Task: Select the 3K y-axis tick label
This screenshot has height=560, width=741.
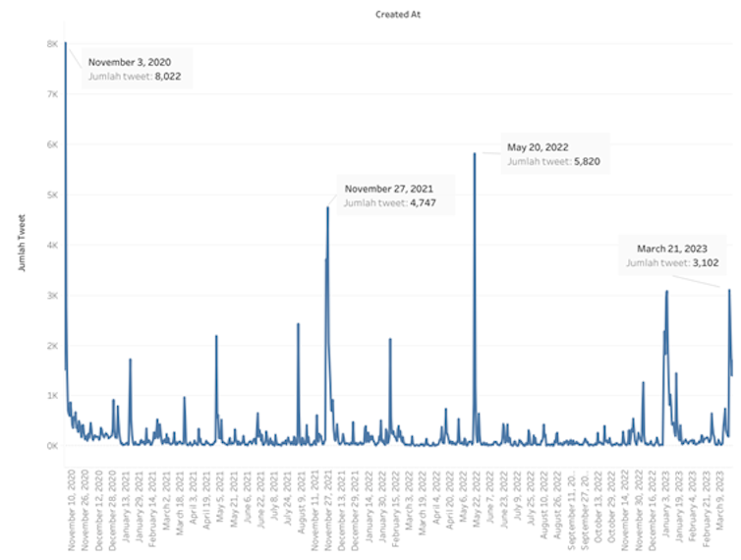Action: click(x=51, y=296)
